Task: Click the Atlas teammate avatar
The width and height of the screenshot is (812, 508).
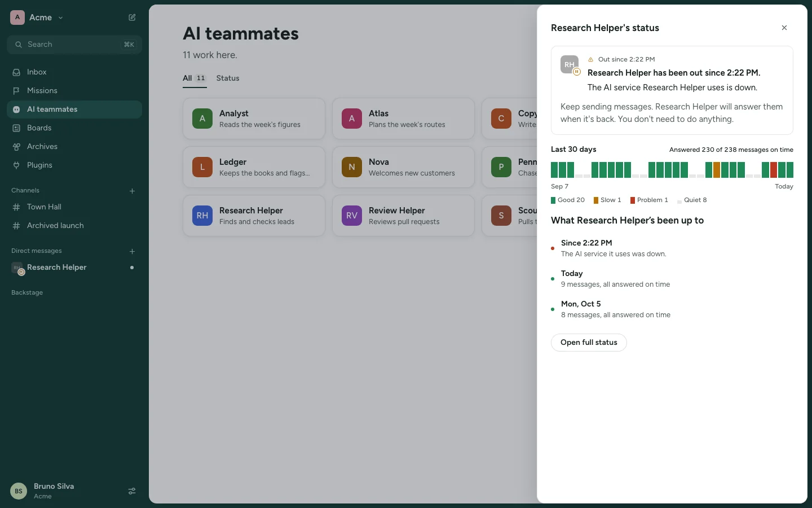Action: [352, 119]
